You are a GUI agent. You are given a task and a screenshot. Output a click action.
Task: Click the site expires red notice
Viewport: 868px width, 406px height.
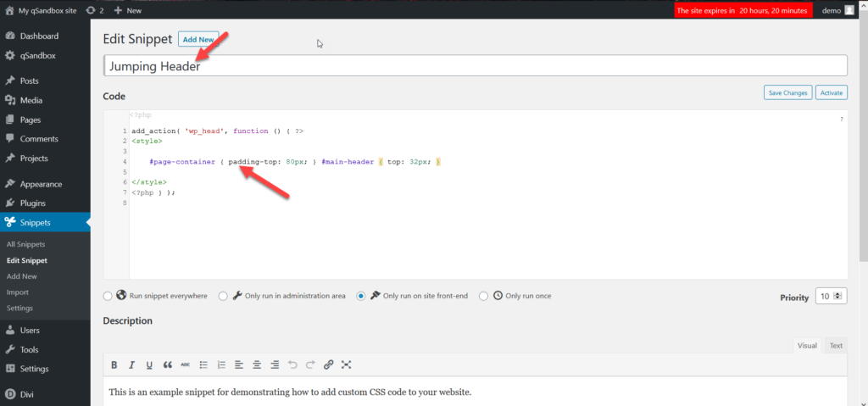(x=743, y=10)
